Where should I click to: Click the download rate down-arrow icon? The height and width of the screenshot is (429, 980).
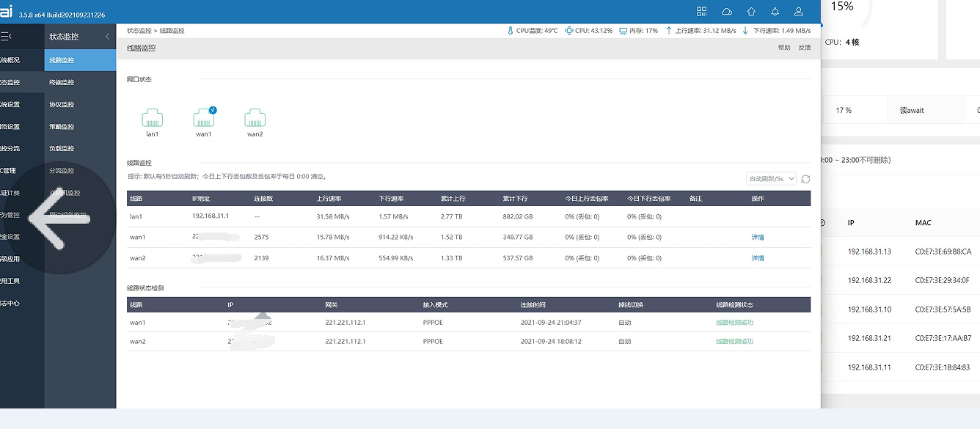click(745, 31)
